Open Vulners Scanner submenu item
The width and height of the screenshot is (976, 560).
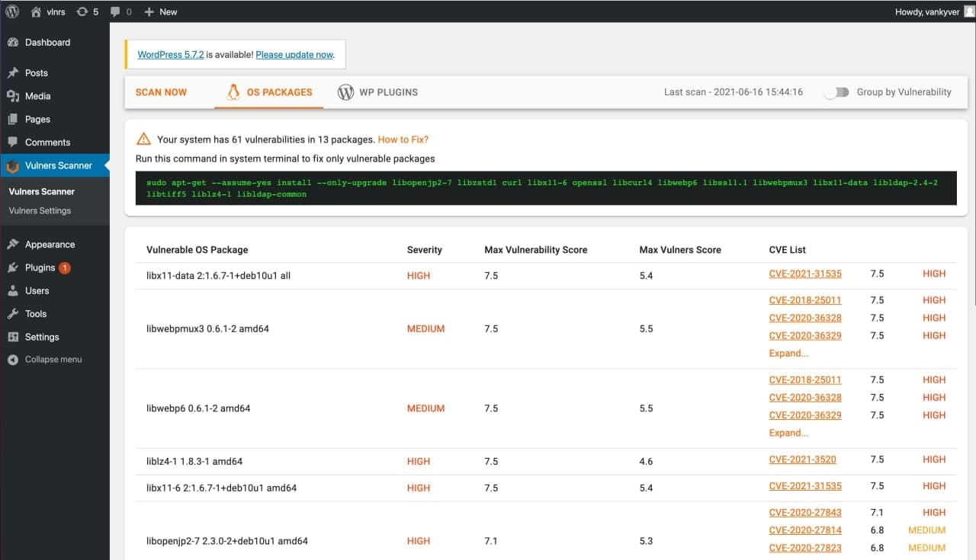[x=42, y=192]
